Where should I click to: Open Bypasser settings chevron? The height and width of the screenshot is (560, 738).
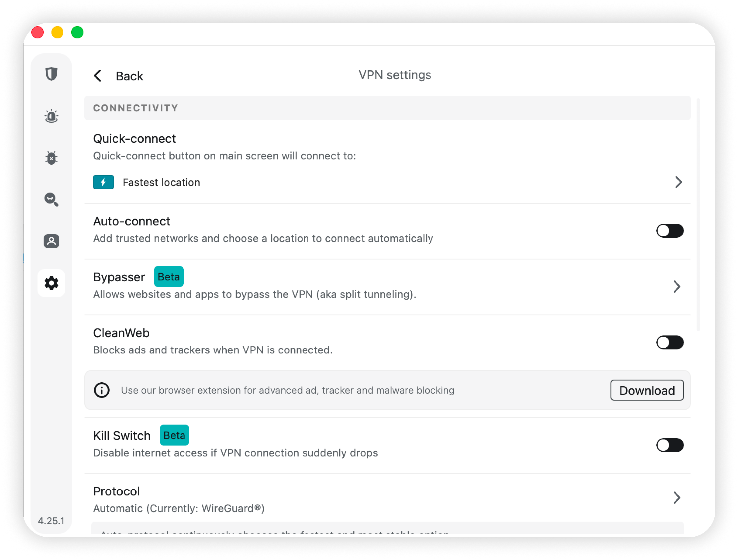pyautogui.click(x=676, y=286)
